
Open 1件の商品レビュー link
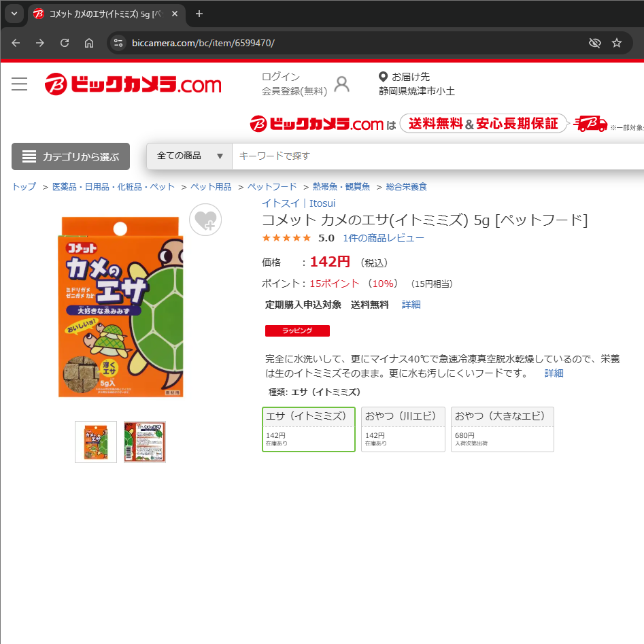coord(383,238)
